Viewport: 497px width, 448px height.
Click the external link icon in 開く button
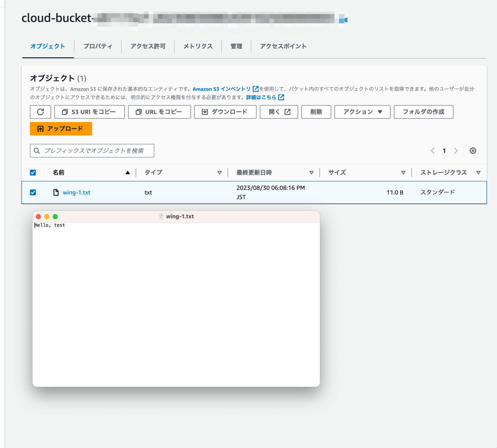(x=287, y=112)
